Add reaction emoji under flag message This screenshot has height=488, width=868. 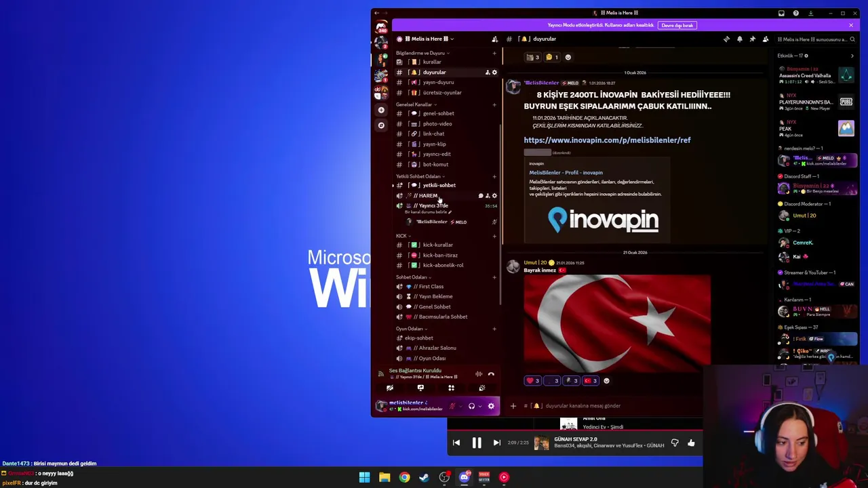coord(606,381)
